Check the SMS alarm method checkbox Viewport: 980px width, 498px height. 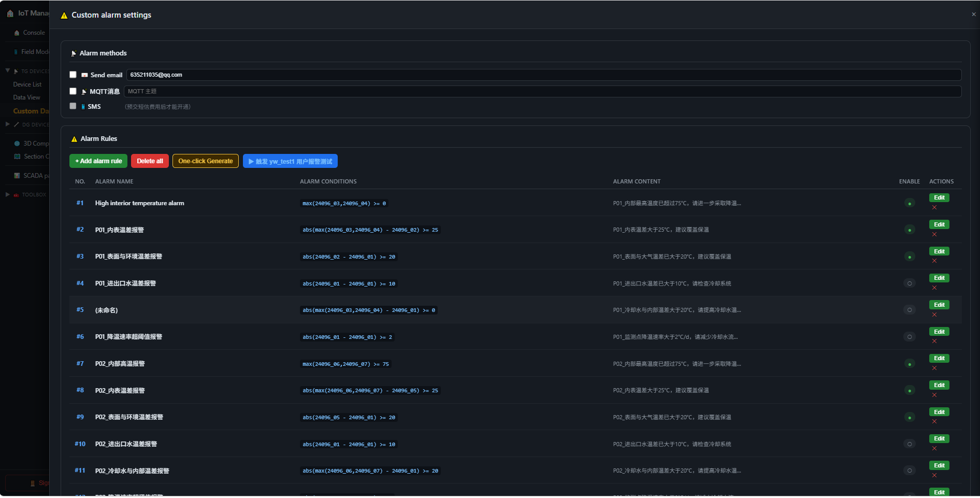coord(73,106)
